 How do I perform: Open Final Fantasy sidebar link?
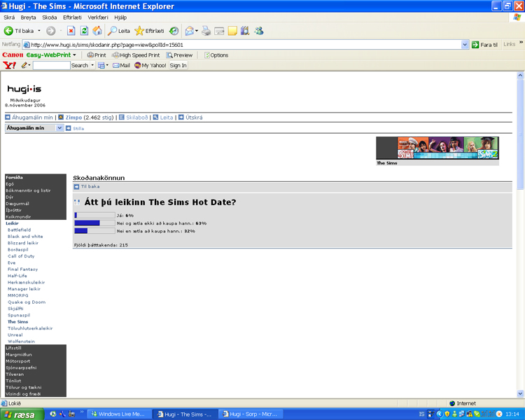23,269
